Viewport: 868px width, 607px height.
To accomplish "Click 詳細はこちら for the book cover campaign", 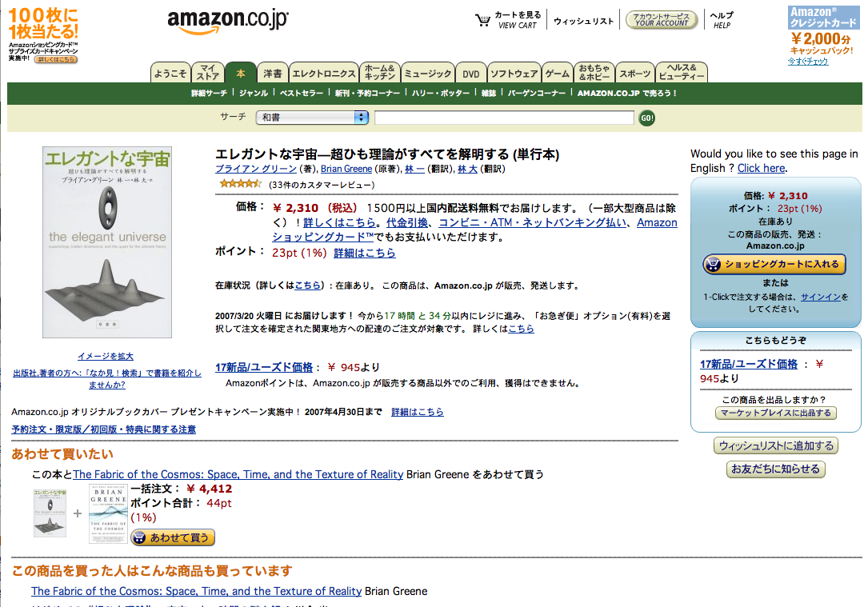I will (418, 412).
